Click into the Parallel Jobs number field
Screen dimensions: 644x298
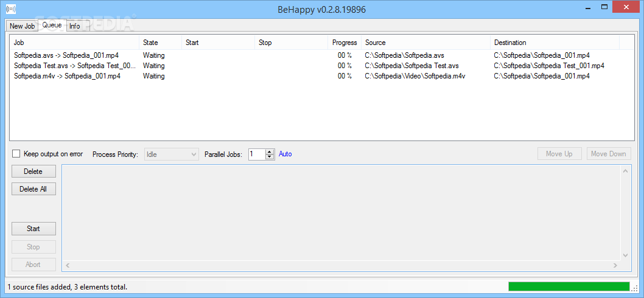click(x=257, y=154)
